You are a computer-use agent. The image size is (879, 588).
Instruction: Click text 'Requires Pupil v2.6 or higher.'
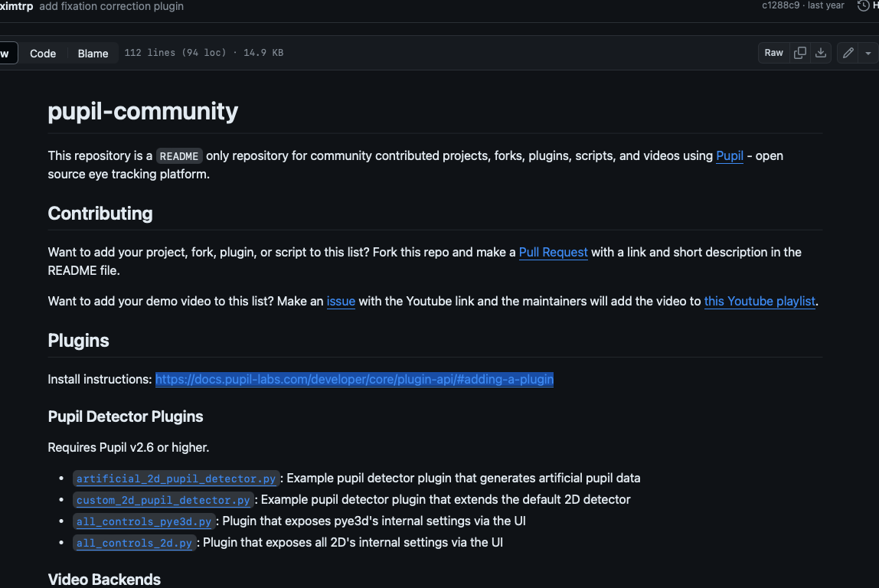[x=129, y=447]
